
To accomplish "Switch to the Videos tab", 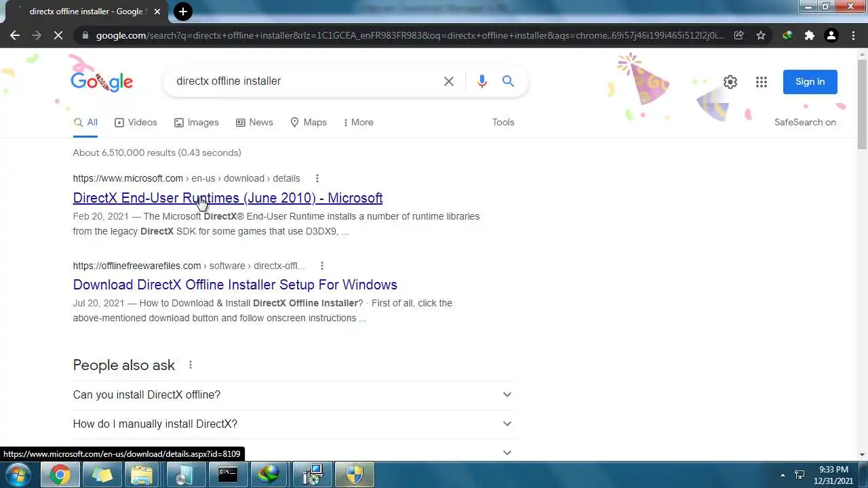I will tap(136, 123).
